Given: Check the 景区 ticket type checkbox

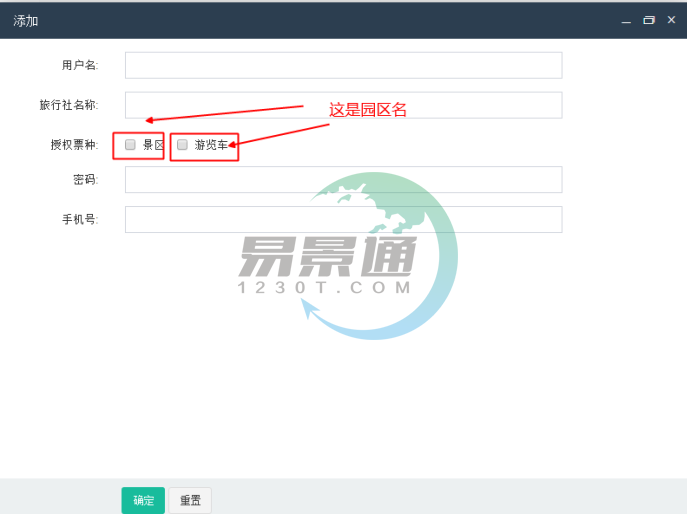Looking at the screenshot, I should pos(130,145).
